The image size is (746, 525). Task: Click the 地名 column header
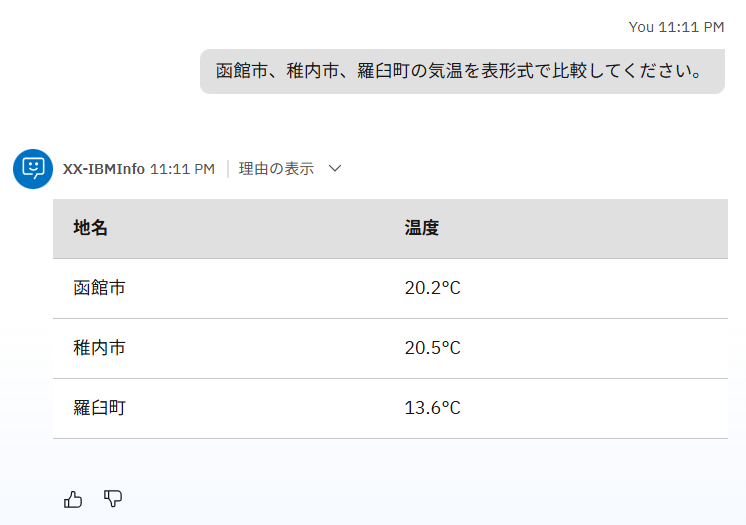(x=91, y=228)
